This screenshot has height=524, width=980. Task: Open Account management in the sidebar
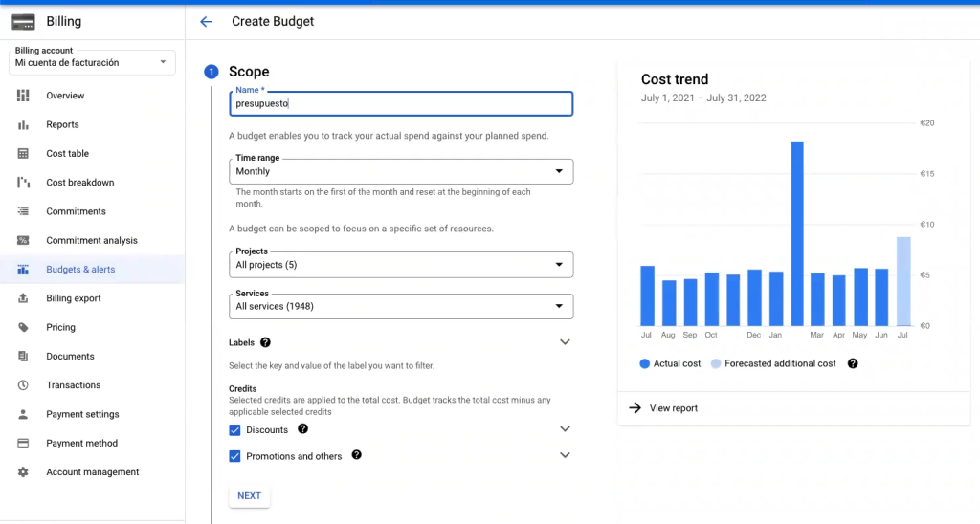(93, 472)
